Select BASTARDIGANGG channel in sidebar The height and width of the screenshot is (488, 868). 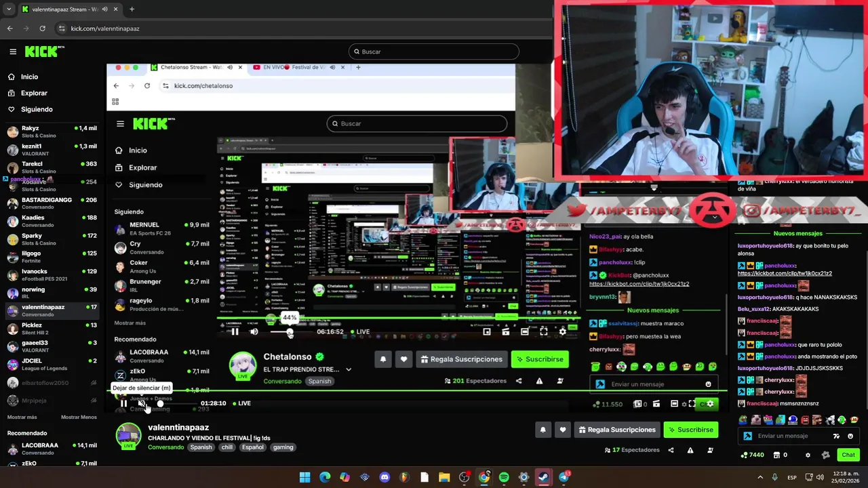point(52,203)
